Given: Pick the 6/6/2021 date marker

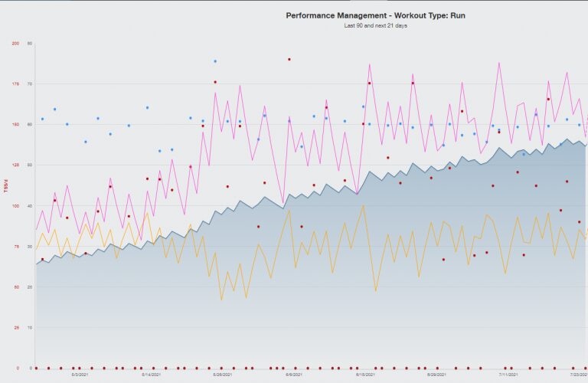Looking at the screenshot, I should click(x=294, y=375).
